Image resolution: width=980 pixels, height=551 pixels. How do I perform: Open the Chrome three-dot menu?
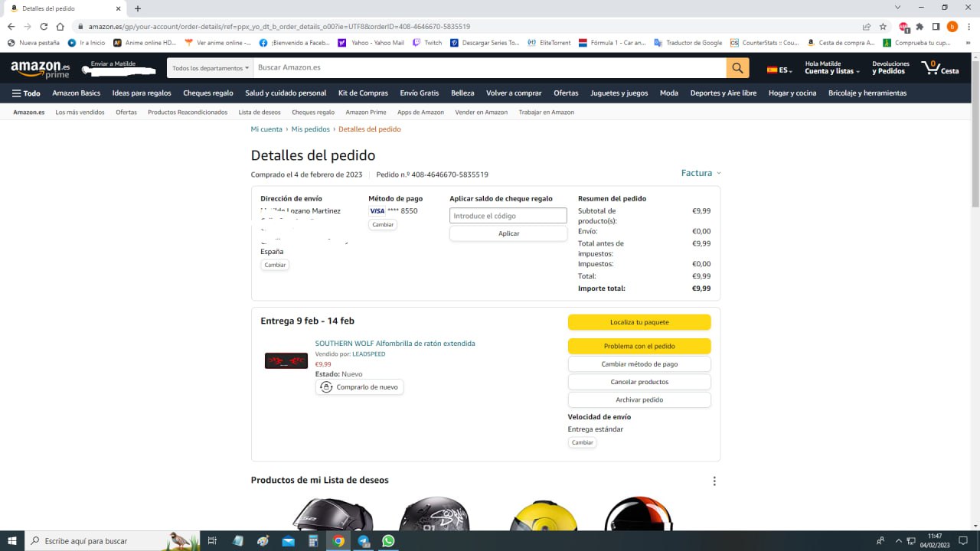pyautogui.click(x=969, y=26)
